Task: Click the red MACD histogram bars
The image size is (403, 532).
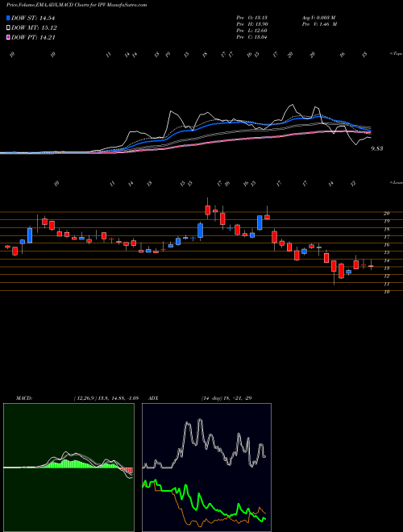Action: point(127,470)
